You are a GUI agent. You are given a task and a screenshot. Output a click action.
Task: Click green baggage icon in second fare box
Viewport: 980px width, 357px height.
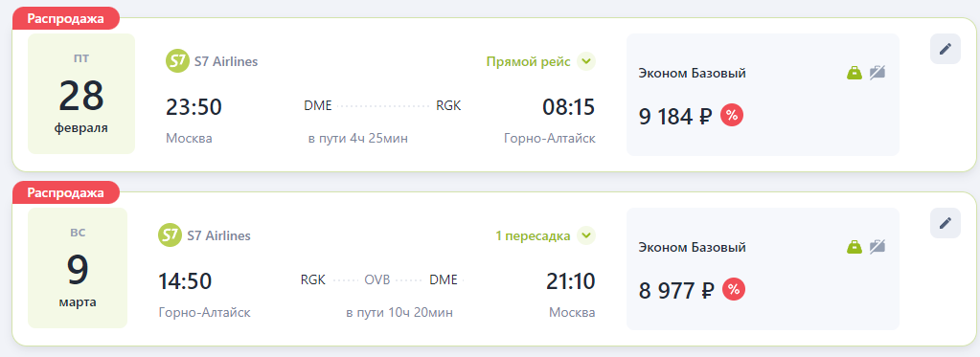[854, 247]
